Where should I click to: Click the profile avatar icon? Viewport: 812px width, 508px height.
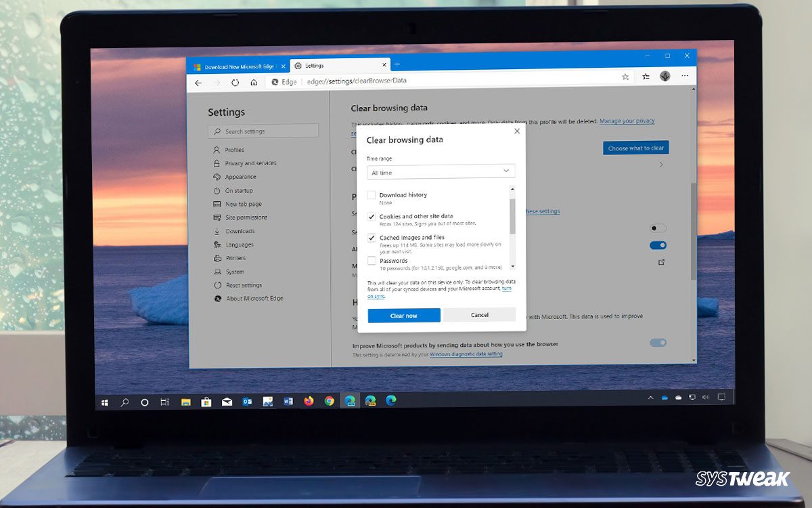(666, 76)
